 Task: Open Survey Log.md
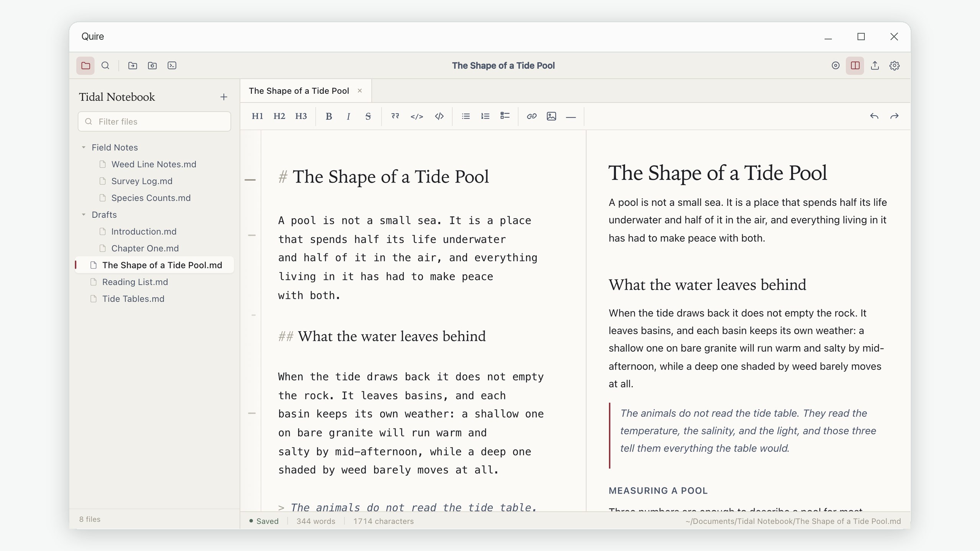[x=154, y=181]
